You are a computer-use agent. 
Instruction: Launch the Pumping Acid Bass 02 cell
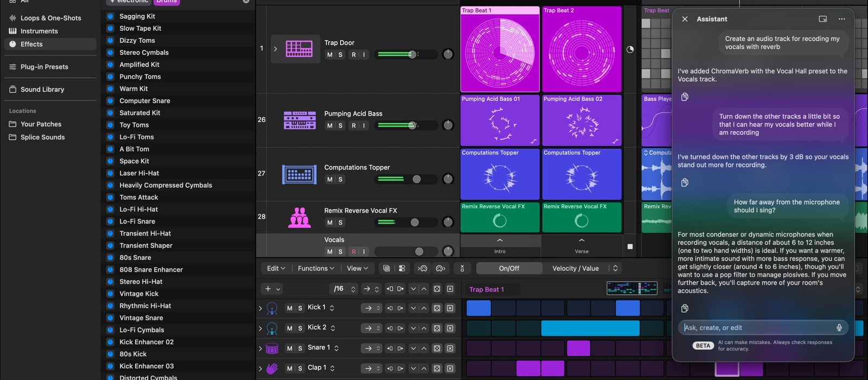click(582, 121)
